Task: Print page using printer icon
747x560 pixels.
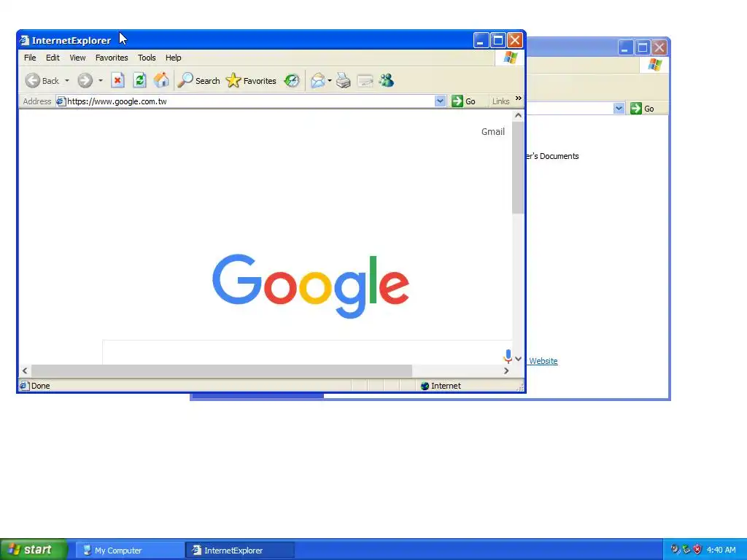Action: click(343, 80)
